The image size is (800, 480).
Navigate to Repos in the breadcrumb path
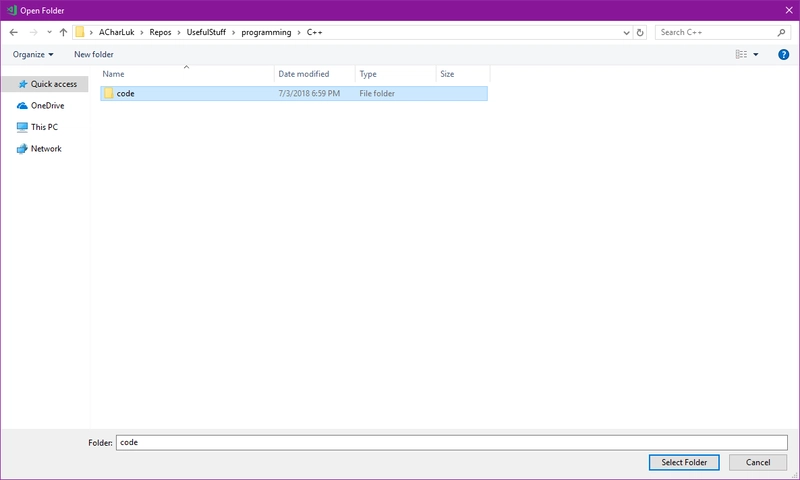pos(160,32)
